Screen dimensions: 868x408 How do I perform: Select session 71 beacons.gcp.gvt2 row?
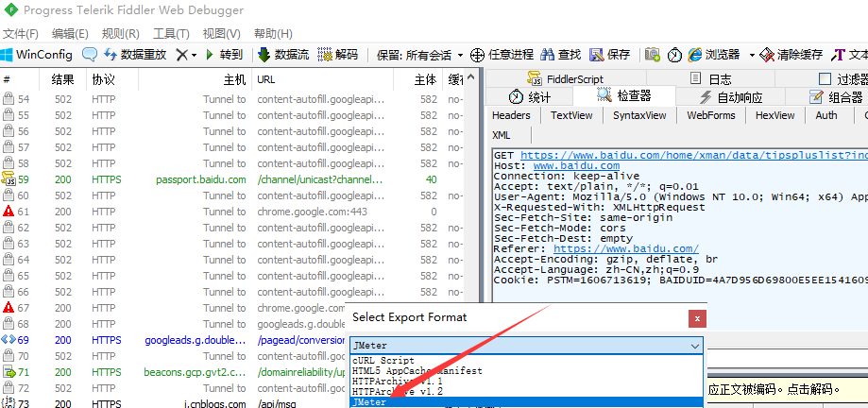[x=173, y=372]
